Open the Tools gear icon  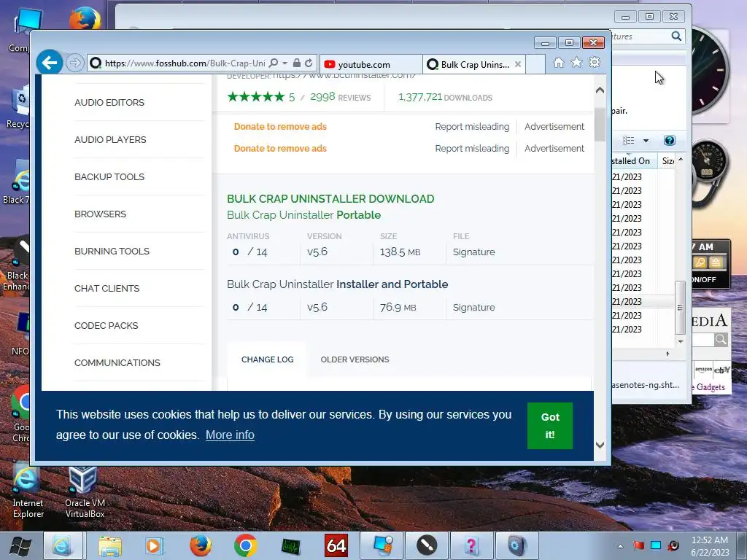click(x=595, y=63)
